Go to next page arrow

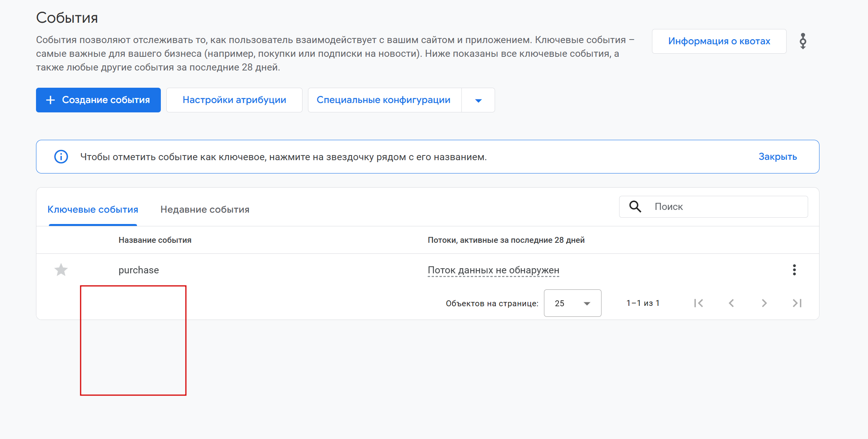tap(764, 303)
